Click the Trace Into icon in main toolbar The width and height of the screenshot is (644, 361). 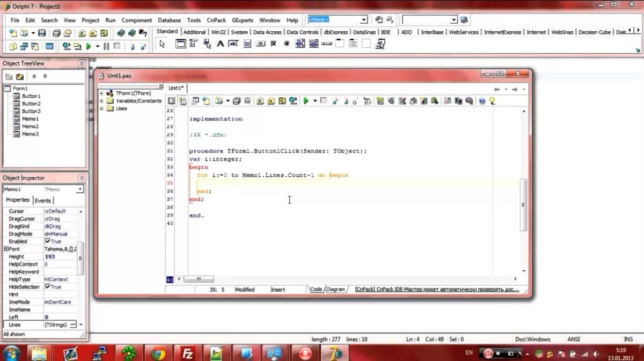[x=133, y=47]
